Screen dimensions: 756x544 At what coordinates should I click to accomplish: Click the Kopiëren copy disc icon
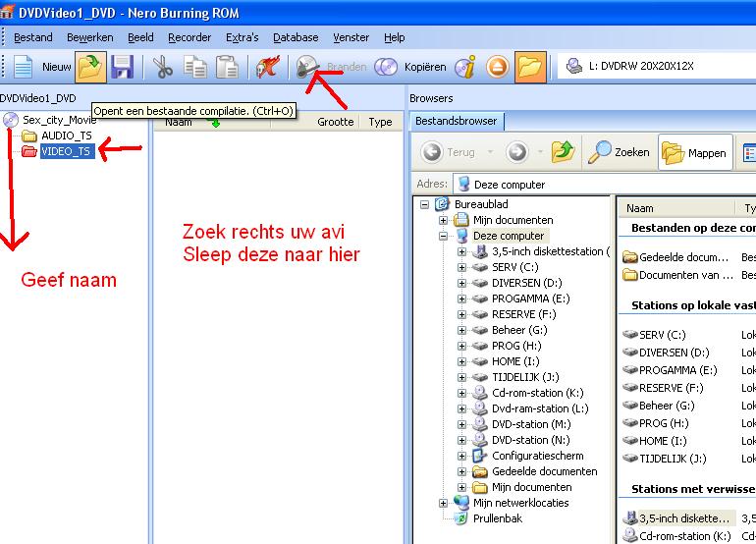click(386, 67)
